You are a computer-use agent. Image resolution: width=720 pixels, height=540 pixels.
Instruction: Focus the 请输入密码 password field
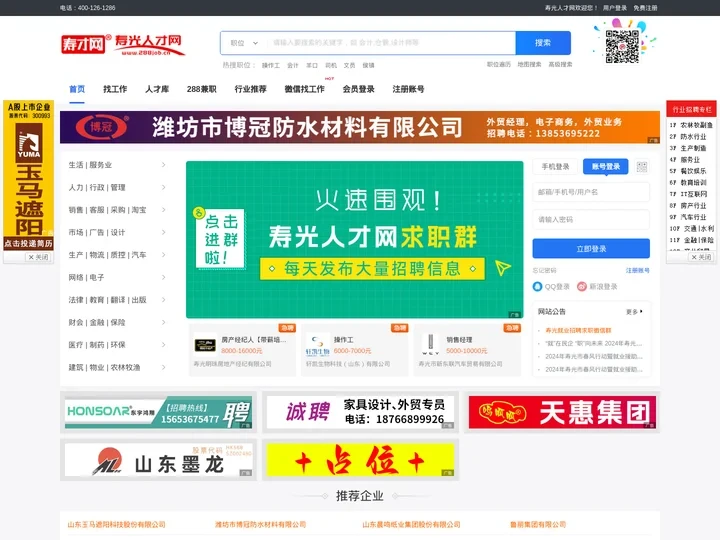591,219
